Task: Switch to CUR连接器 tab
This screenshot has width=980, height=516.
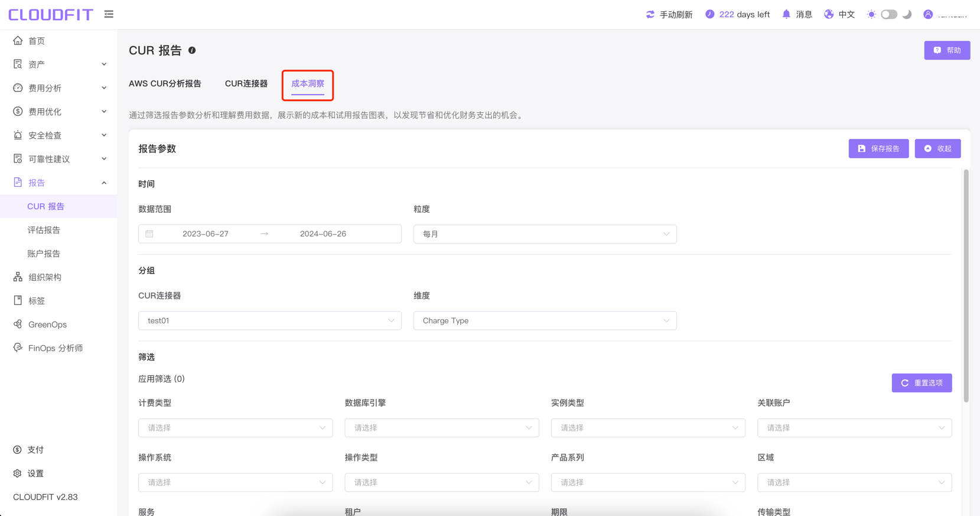Action: pos(246,83)
